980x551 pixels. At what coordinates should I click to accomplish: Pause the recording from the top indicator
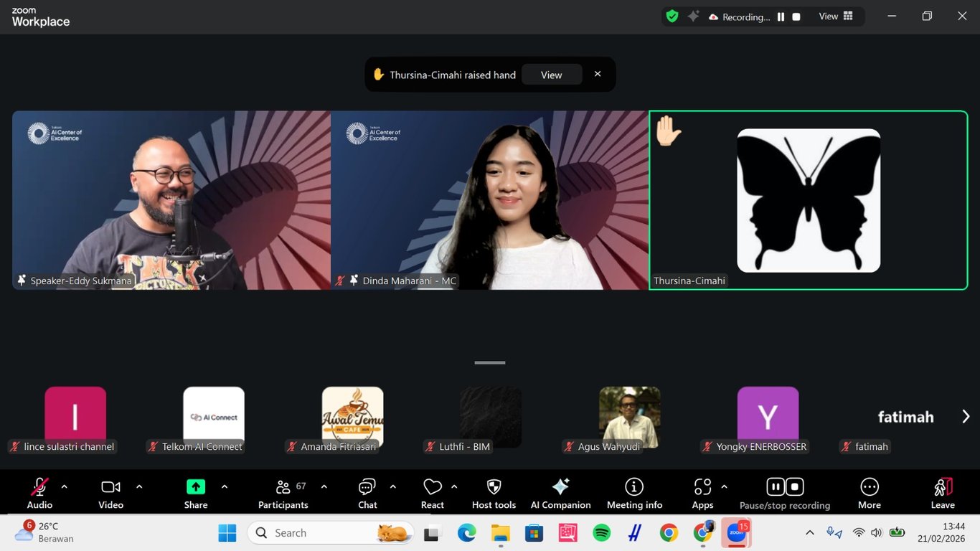pyautogui.click(x=781, y=17)
